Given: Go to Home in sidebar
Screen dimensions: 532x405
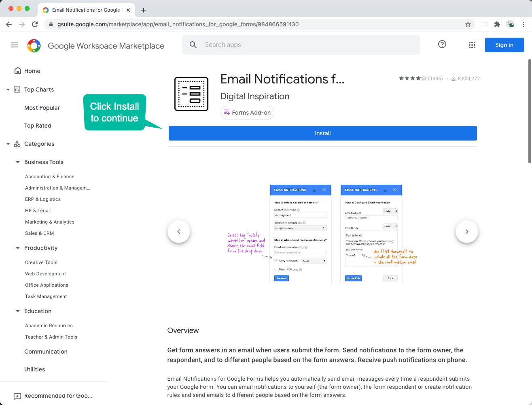Looking at the screenshot, I should [32, 71].
